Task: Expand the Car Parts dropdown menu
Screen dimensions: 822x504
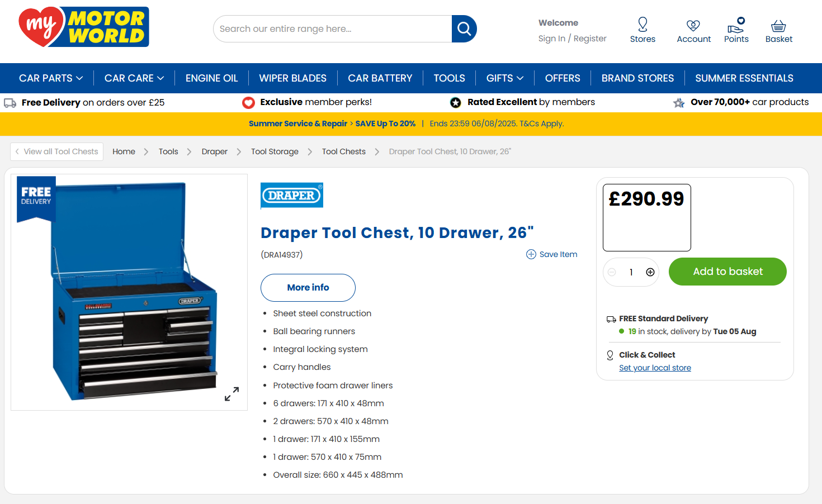Action: pyautogui.click(x=51, y=78)
